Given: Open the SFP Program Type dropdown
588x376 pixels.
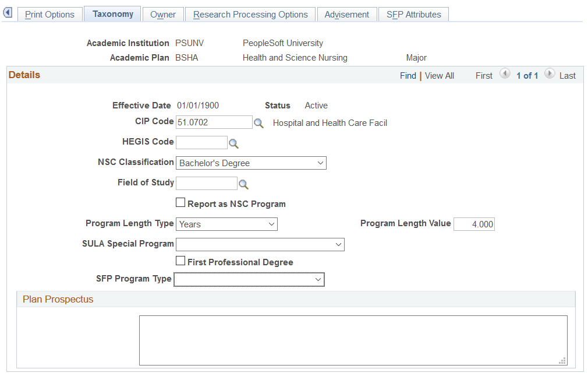Looking at the screenshot, I should point(249,279).
